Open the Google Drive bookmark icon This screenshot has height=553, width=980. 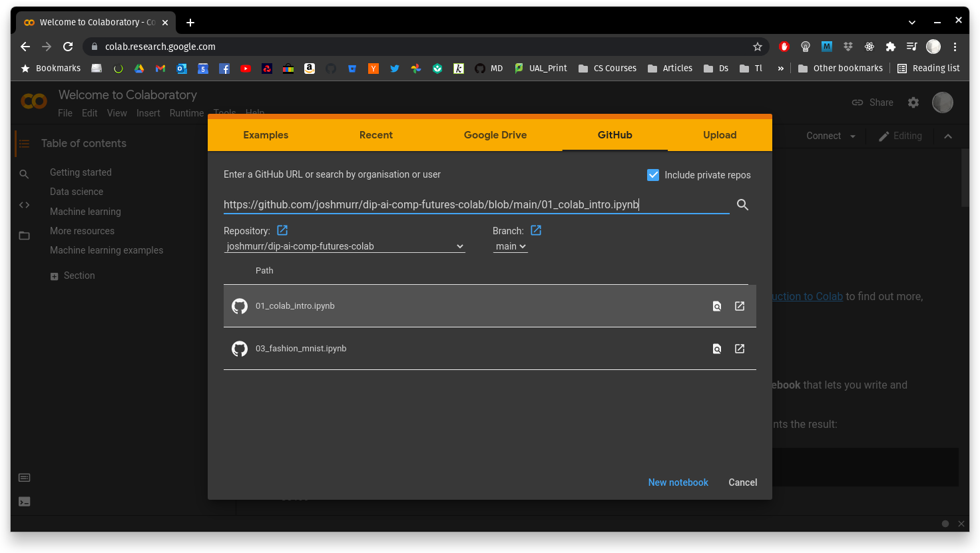pyautogui.click(x=139, y=69)
